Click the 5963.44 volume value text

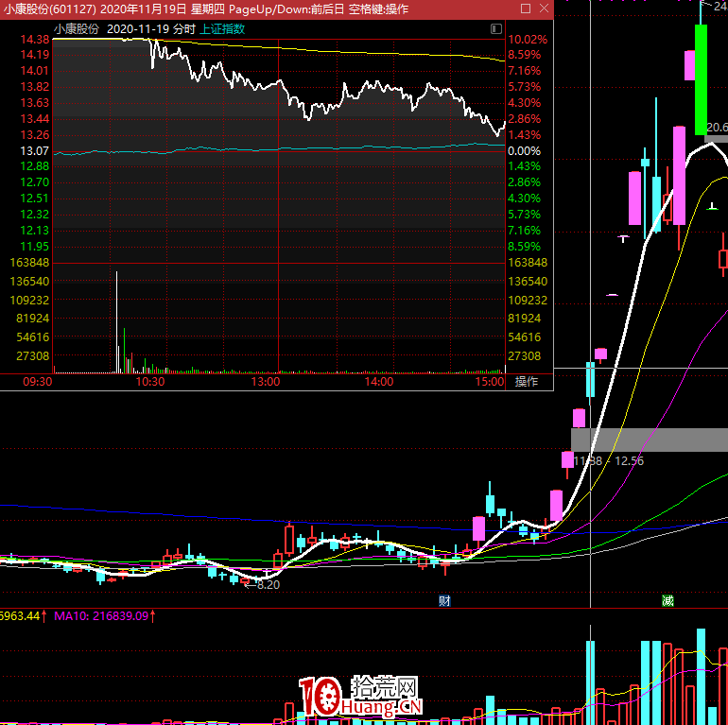pyautogui.click(x=20, y=616)
